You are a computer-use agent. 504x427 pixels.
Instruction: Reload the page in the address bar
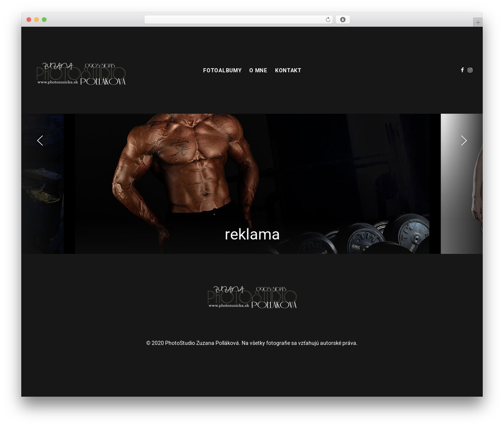pos(328,20)
